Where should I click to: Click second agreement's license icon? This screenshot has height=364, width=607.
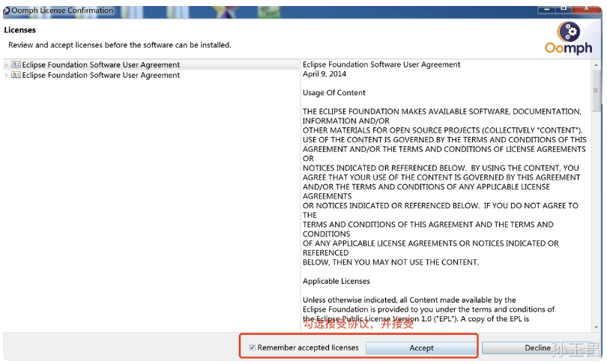coord(16,75)
